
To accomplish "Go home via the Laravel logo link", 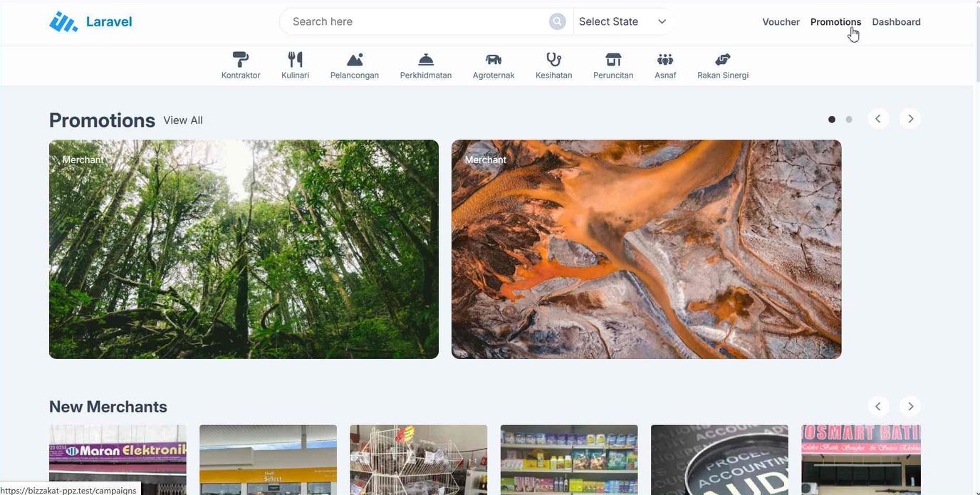I will click(90, 21).
